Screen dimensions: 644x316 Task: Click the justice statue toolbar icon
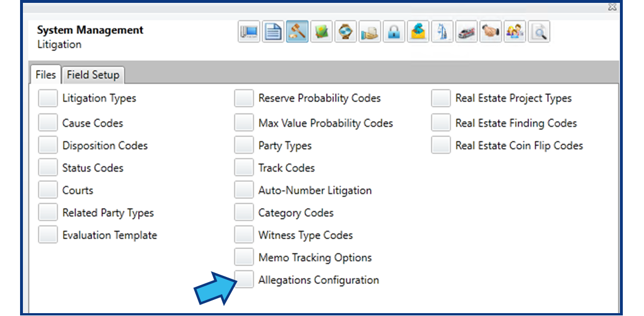tap(442, 32)
